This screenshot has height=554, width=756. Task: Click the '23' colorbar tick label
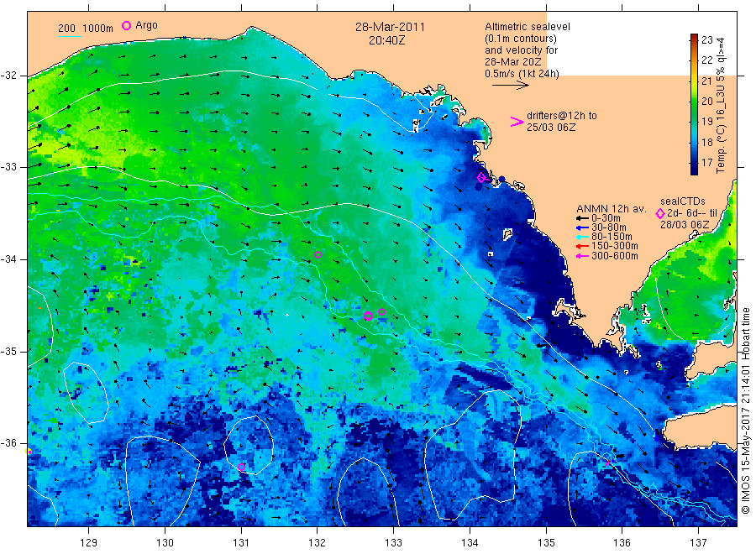pos(706,40)
